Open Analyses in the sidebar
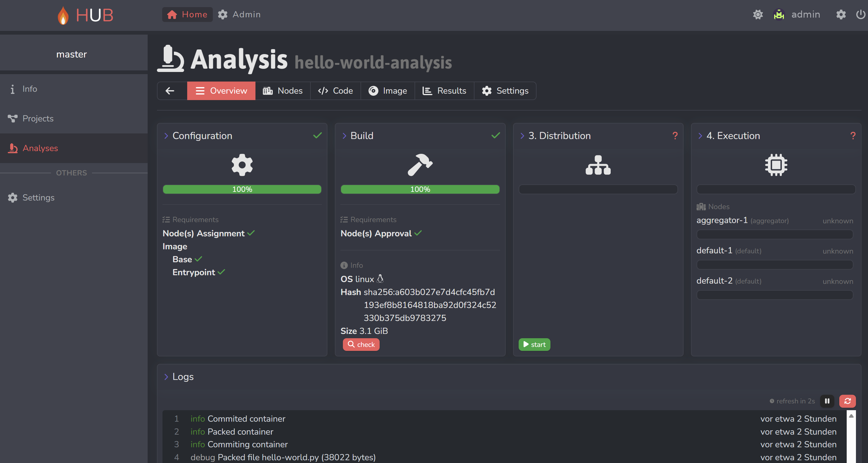 click(74, 148)
